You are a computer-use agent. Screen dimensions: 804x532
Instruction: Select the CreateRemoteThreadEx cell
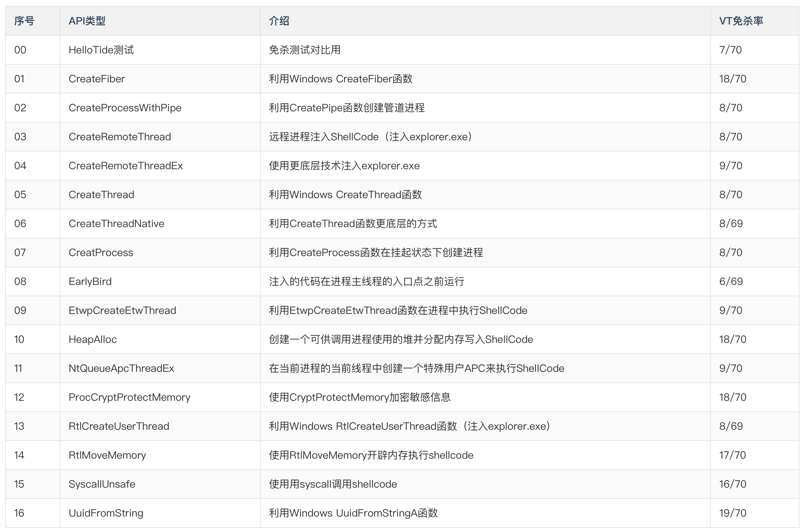click(x=125, y=166)
